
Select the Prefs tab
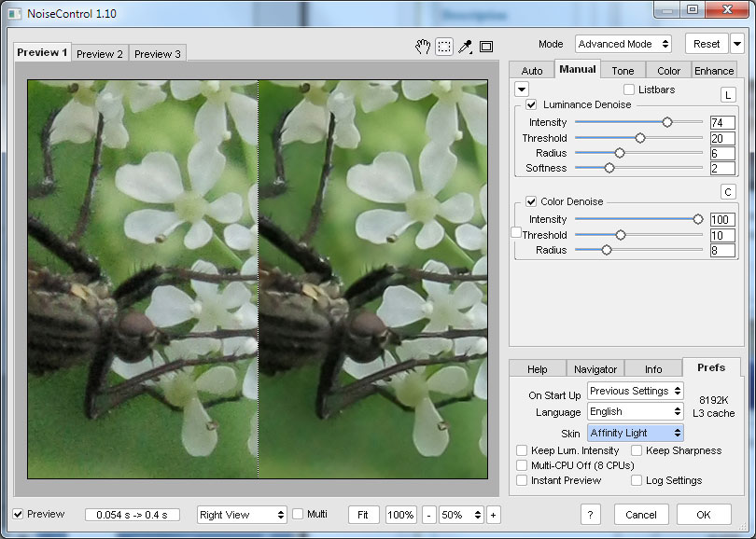tap(711, 367)
